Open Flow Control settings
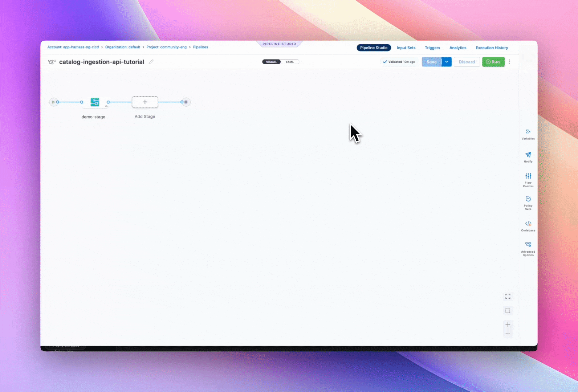 528,176
